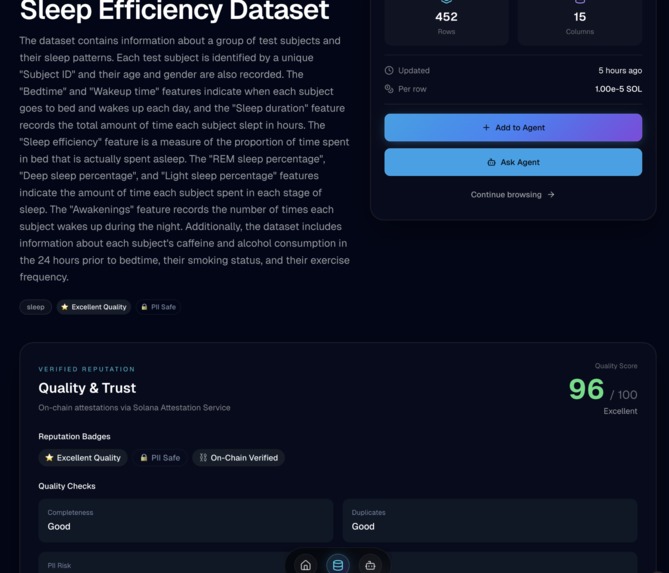Select the database icon in bottom navigation
Viewport: 669px width, 573px height.
click(337, 565)
